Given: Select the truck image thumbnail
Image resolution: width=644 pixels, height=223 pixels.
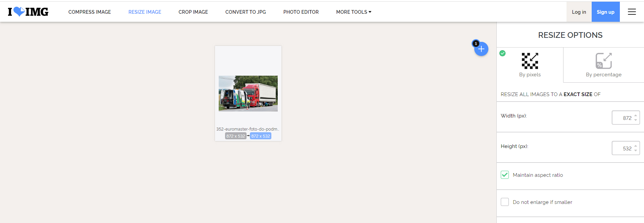Looking at the screenshot, I should [x=248, y=93].
